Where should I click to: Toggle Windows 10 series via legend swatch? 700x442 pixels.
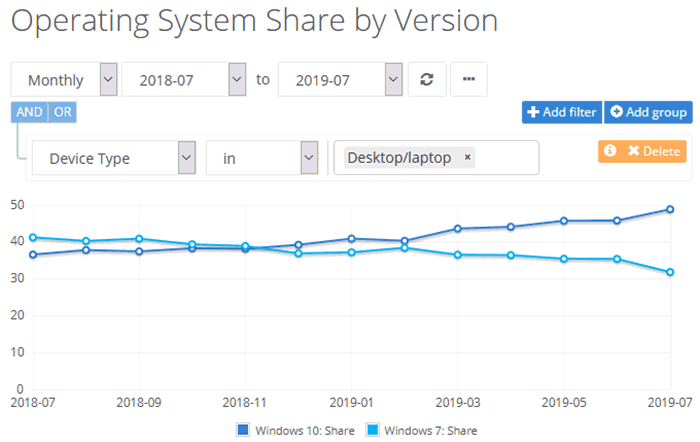click(x=242, y=430)
